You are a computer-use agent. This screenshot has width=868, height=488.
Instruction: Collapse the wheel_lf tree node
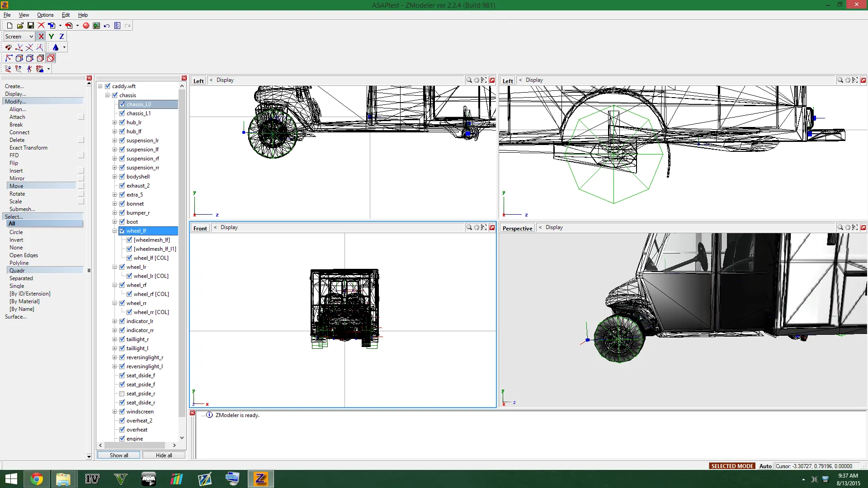pos(115,231)
